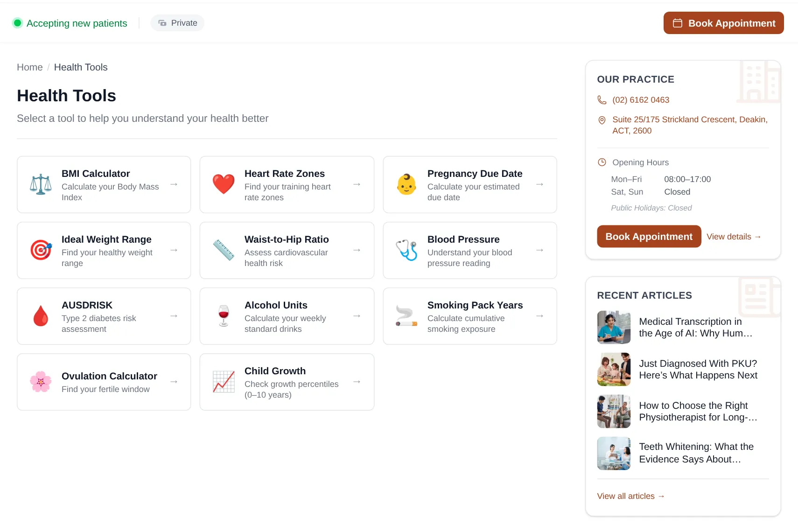Click the BMI Calculator scales icon
798x532 pixels.
(x=41, y=184)
